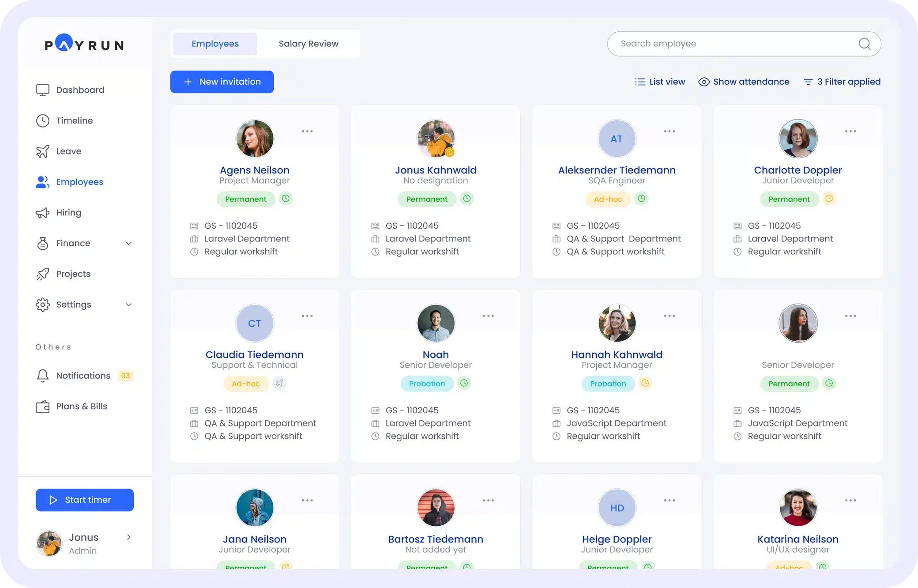Switch to the Salary Review tab
The height and width of the screenshot is (588, 918).
(309, 44)
